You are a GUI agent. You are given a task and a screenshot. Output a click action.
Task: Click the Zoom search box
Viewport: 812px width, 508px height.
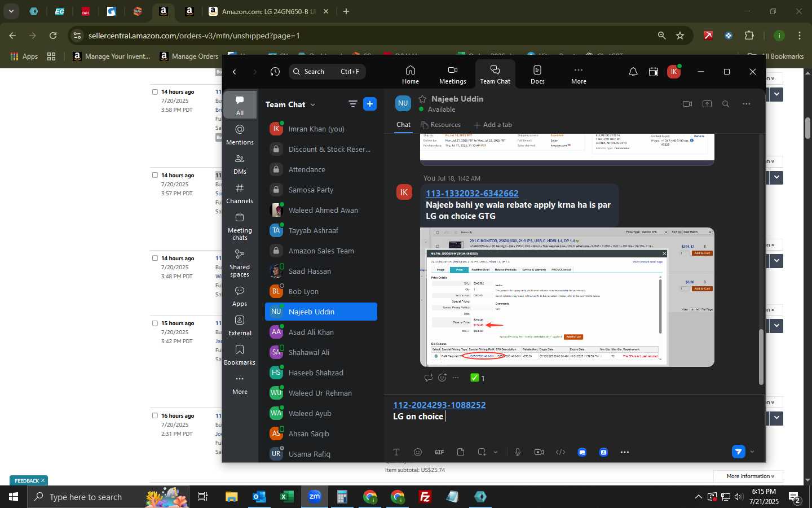point(327,72)
